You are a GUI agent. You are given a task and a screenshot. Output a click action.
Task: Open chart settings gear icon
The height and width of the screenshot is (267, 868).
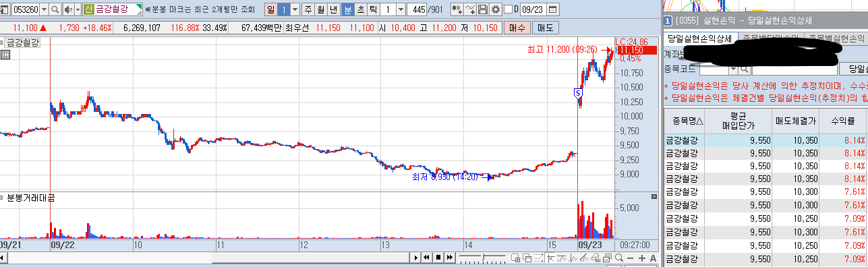[x=496, y=9]
